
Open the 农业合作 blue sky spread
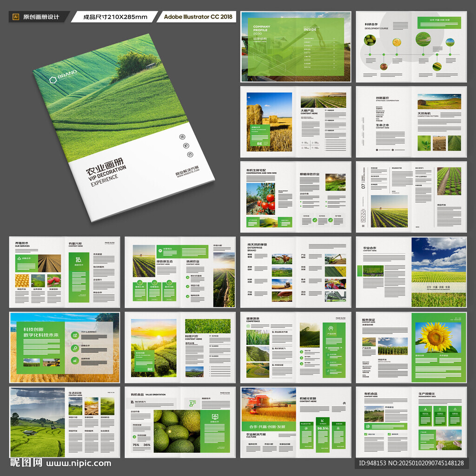click(x=411, y=272)
